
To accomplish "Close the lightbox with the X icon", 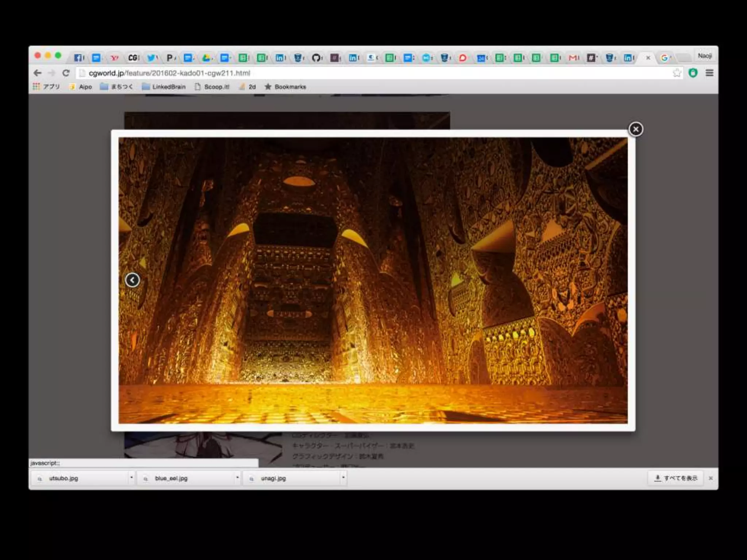I will (x=635, y=129).
